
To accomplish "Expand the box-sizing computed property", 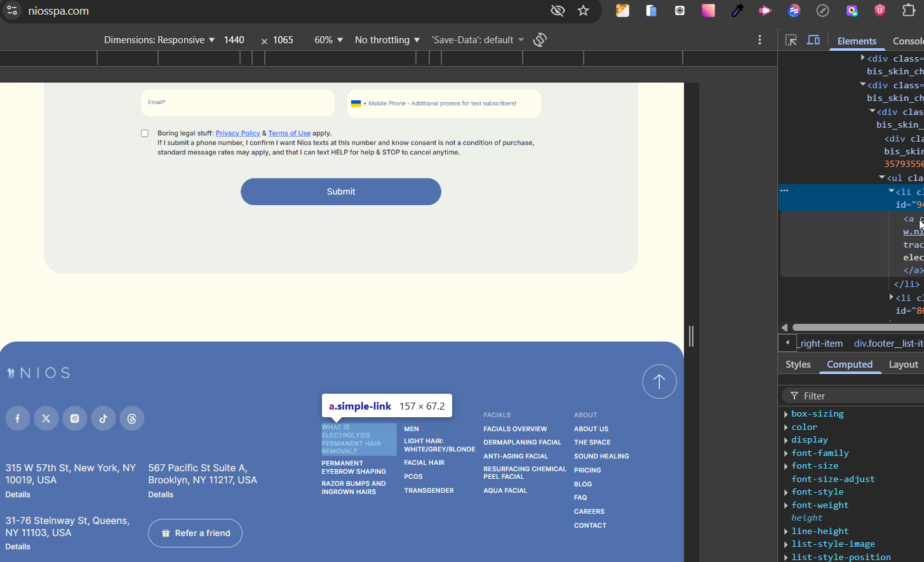I will click(786, 414).
